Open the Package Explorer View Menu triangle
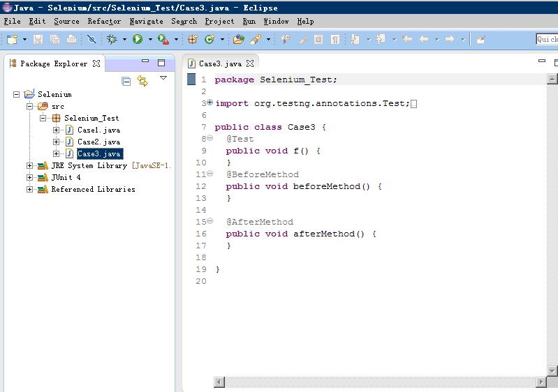Screen dimensions: 558x392 tap(163, 78)
